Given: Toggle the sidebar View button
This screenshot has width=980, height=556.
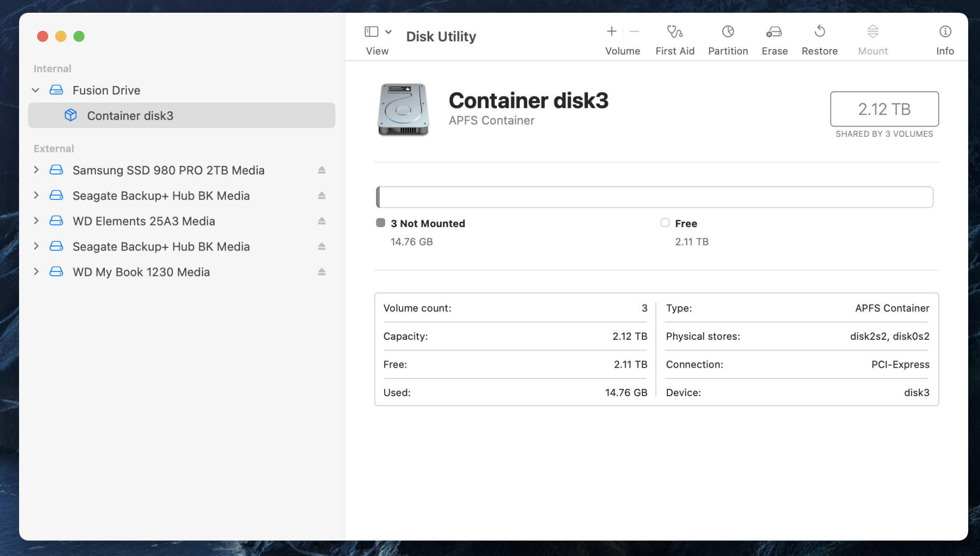Looking at the screenshot, I should pos(371,32).
